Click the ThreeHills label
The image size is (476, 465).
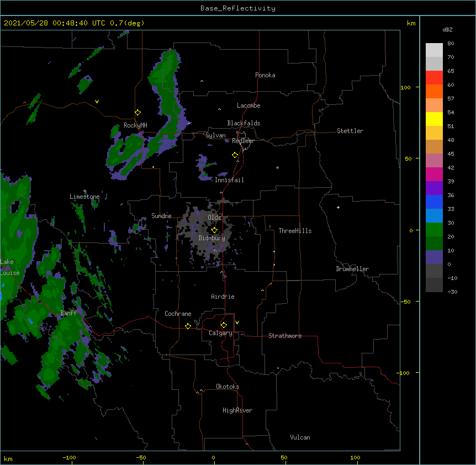[295, 231]
